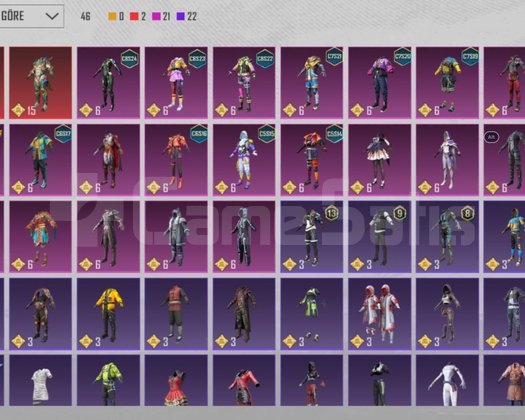This screenshot has height=420, width=525.
Task: Select the C6S23 pink skirt outfit
Action: click(x=176, y=83)
